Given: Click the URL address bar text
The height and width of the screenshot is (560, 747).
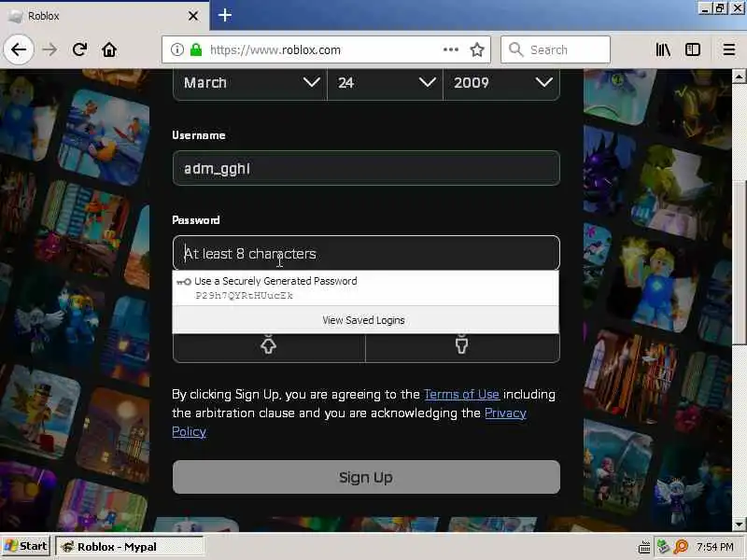Looking at the screenshot, I should [275, 49].
